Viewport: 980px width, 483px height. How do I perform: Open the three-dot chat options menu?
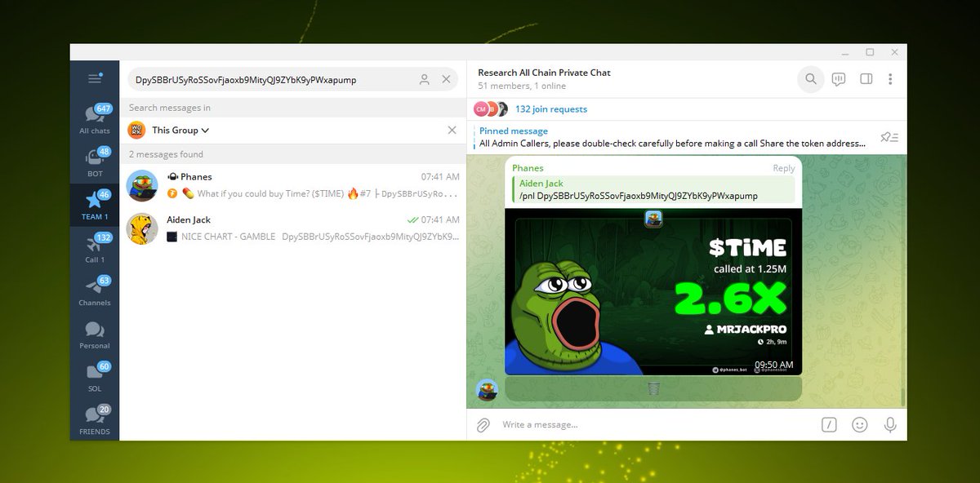[890, 79]
